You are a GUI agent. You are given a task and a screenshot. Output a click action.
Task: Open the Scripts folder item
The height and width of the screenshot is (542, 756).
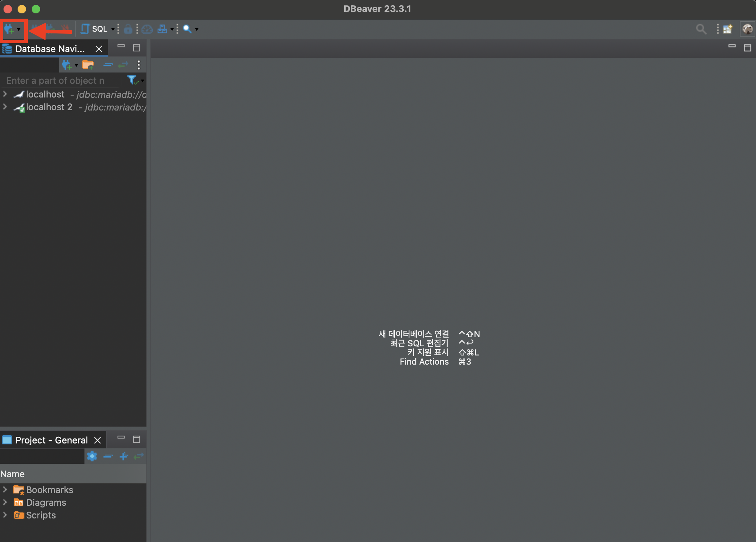point(40,515)
